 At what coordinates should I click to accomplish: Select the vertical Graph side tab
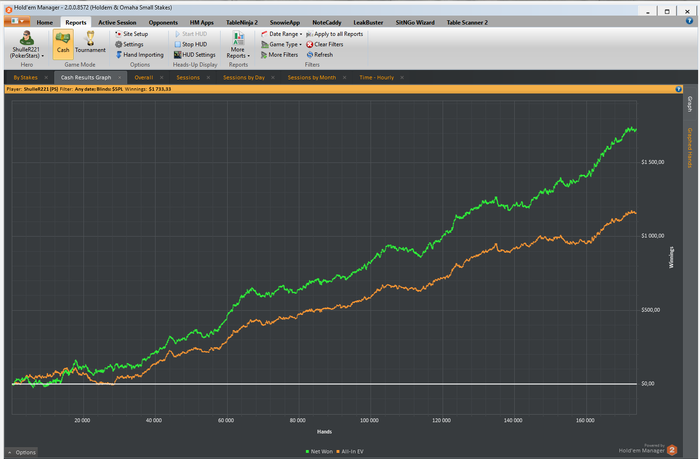tap(690, 104)
